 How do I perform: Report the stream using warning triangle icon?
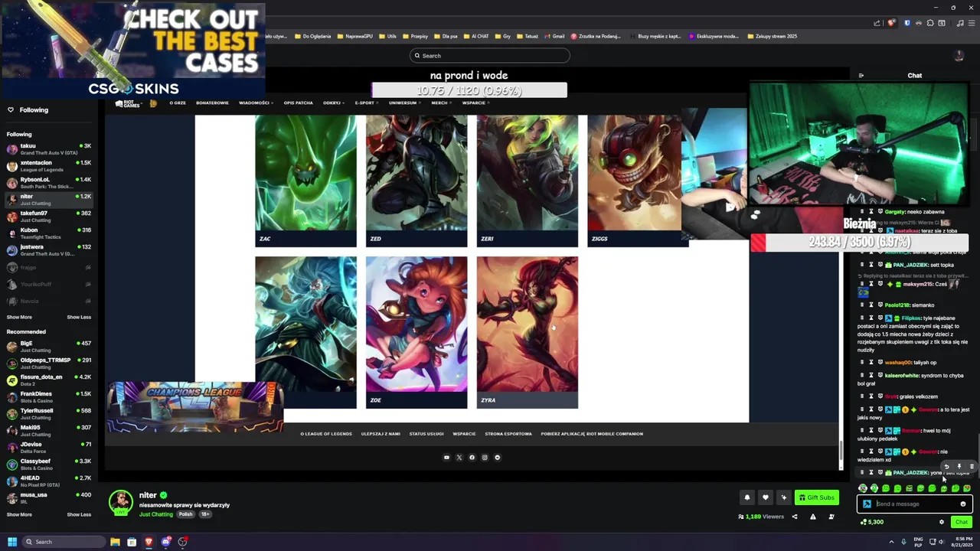[813, 517]
